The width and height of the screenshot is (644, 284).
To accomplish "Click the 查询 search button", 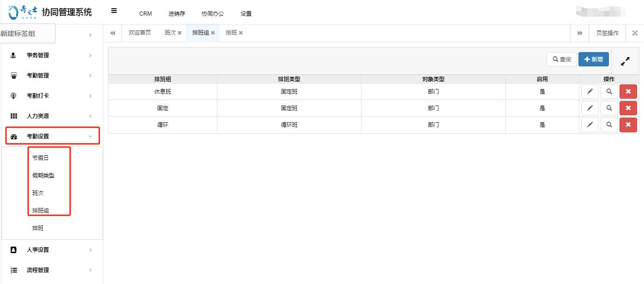I will [x=561, y=59].
